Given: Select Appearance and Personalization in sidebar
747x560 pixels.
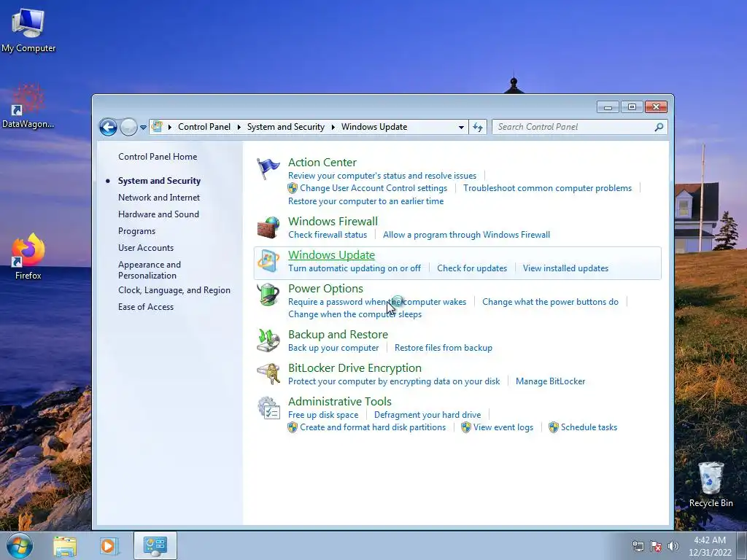Looking at the screenshot, I should pyautogui.click(x=150, y=270).
